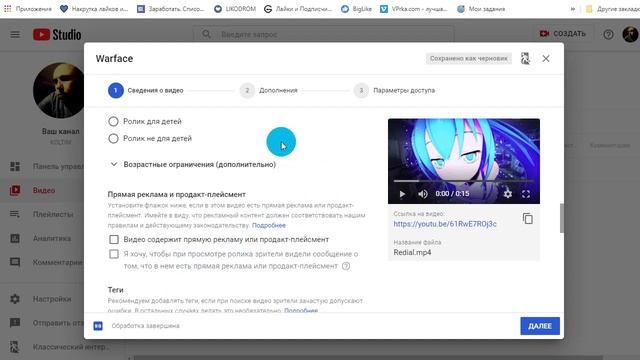Open the 'Другие закладки' bookmarks folder
640x360 pixels.
coord(612,9)
